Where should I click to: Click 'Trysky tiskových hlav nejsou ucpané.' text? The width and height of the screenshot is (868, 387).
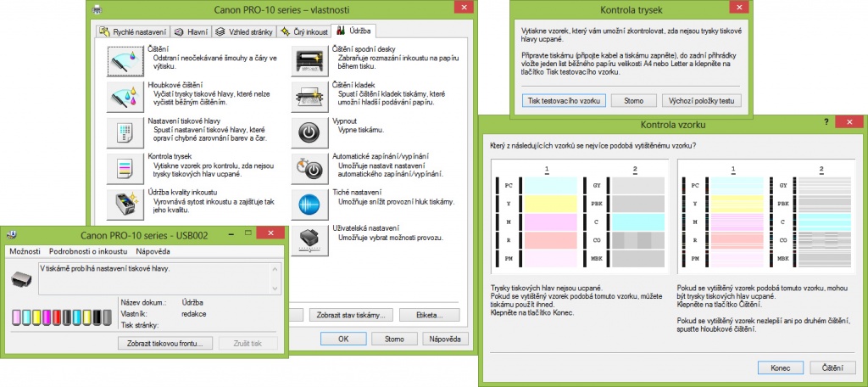[x=547, y=289]
